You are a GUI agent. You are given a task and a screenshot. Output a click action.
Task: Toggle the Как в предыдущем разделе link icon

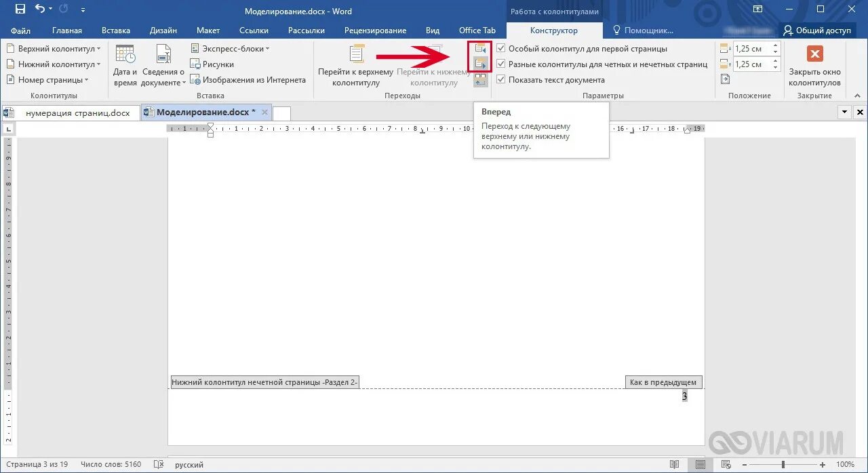pyautogui.click(x=481, y=79)
